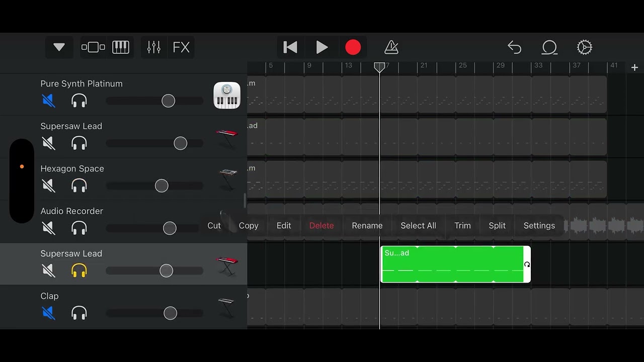Solo the Pure Synth Platinum track
Image resolution: width=644 pixels, height=362 pixels.
79,101
